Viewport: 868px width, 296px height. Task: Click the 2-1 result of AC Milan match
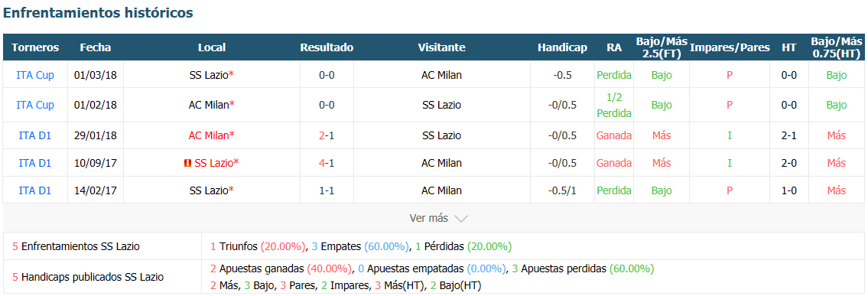(x=327, y=135)
